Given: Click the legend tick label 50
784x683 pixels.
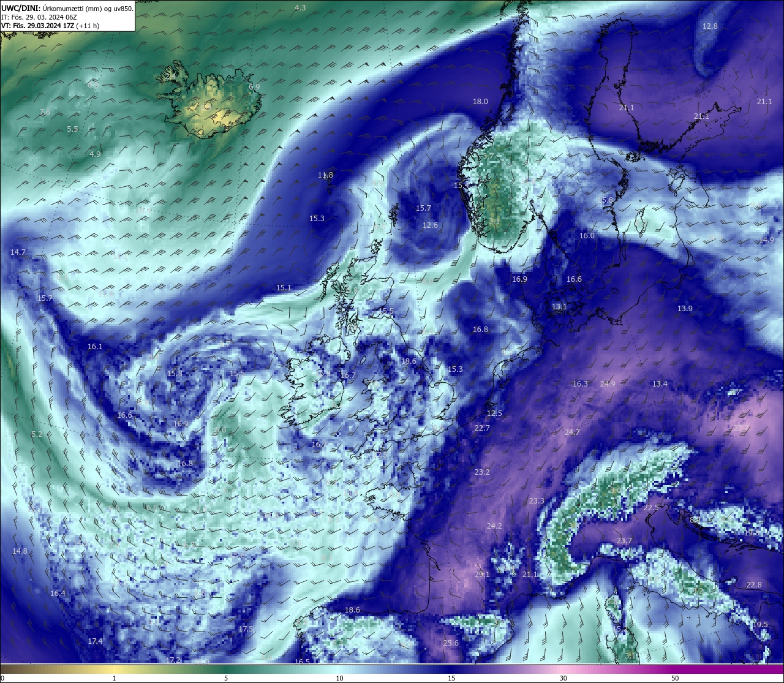Looking at the screenshot, I should (674, 678).
